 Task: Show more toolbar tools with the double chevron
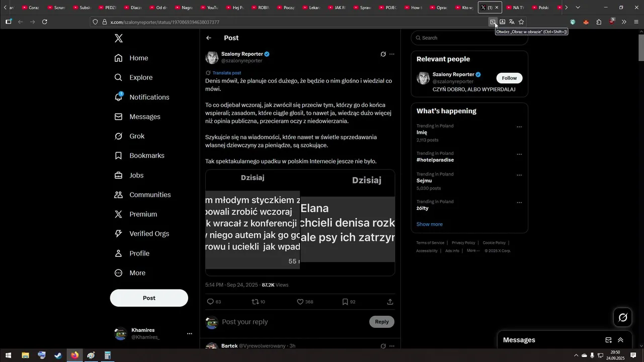coord(624,22)
